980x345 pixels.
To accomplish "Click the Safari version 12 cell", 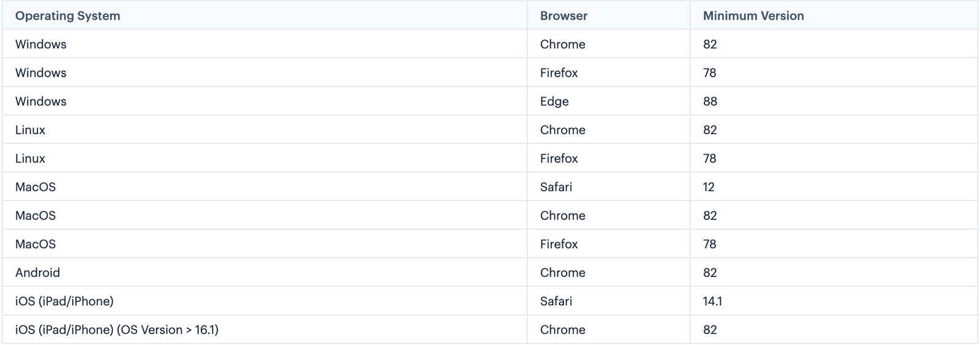I will pyautogui.click(x=709, y=188).
